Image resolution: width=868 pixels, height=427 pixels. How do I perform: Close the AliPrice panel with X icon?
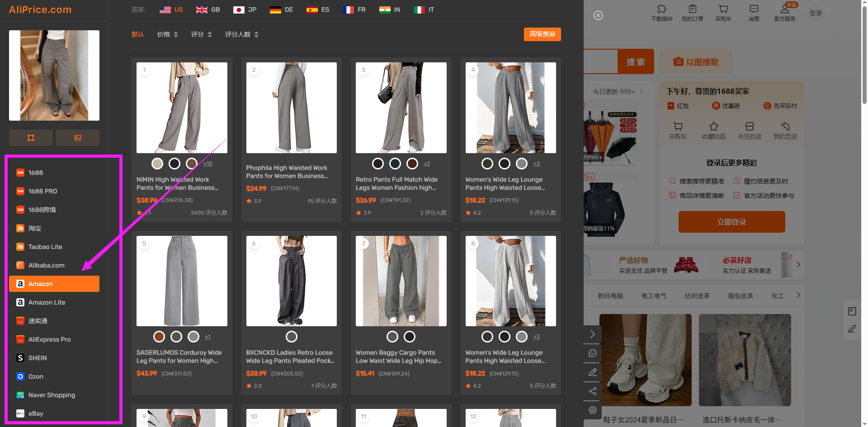(x=598, y=16)
